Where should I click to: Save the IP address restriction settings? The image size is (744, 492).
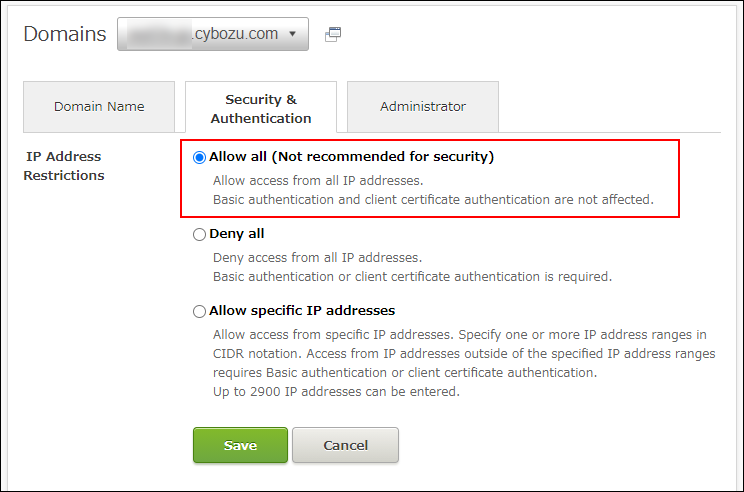coord(240,445)
